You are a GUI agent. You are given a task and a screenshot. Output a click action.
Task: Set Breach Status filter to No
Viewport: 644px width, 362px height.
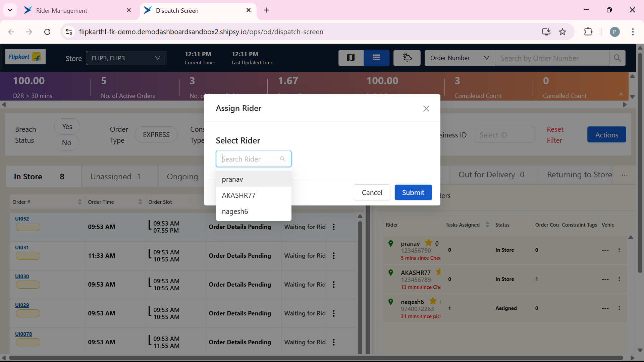pos(67,143)
